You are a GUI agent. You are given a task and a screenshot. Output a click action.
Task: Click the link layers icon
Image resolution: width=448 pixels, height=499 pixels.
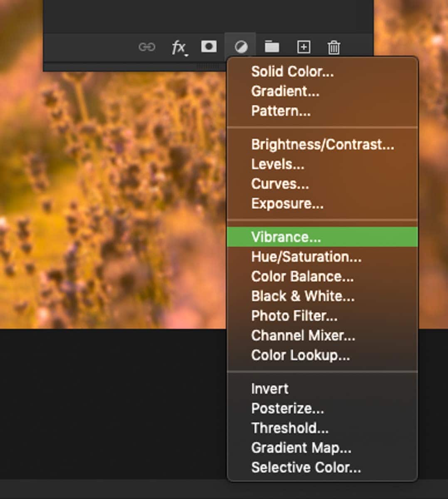point(147,47)
